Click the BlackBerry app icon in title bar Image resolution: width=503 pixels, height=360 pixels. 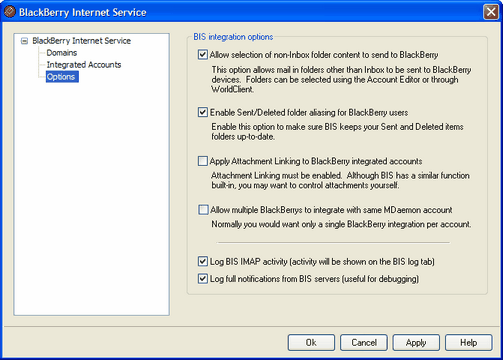[x=10, y=12]
